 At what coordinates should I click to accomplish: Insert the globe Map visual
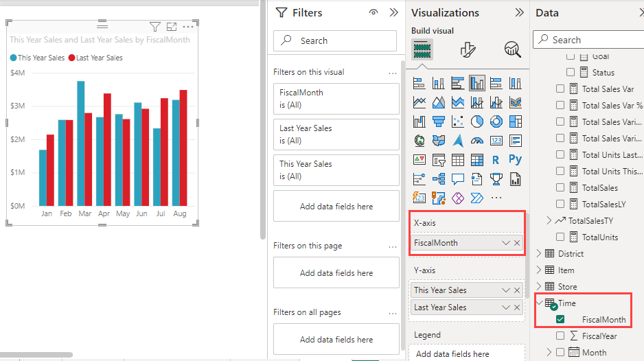point(419,141)
